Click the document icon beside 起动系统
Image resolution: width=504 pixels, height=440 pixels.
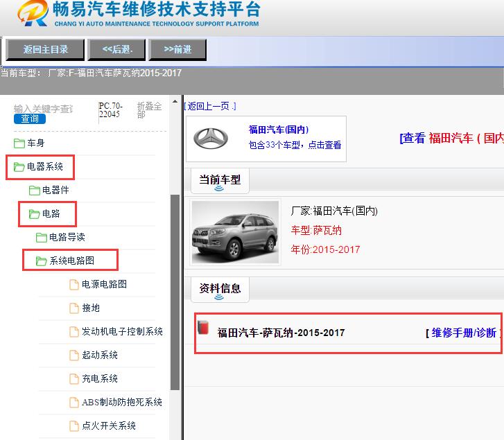[74, 355]
